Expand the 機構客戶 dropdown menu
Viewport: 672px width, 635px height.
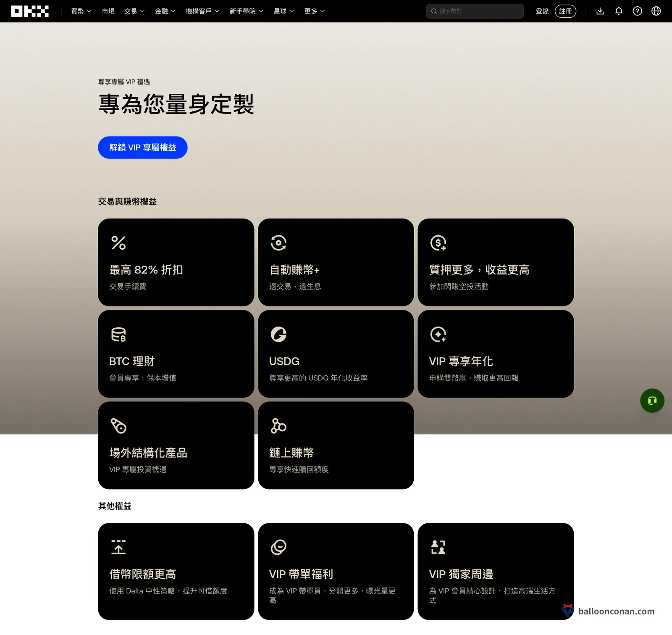pos(202,11)
